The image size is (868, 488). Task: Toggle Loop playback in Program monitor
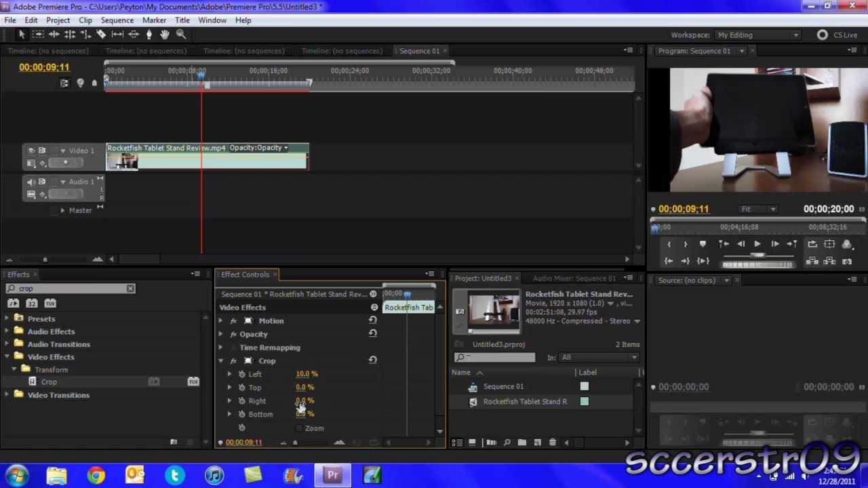[812, 244]
